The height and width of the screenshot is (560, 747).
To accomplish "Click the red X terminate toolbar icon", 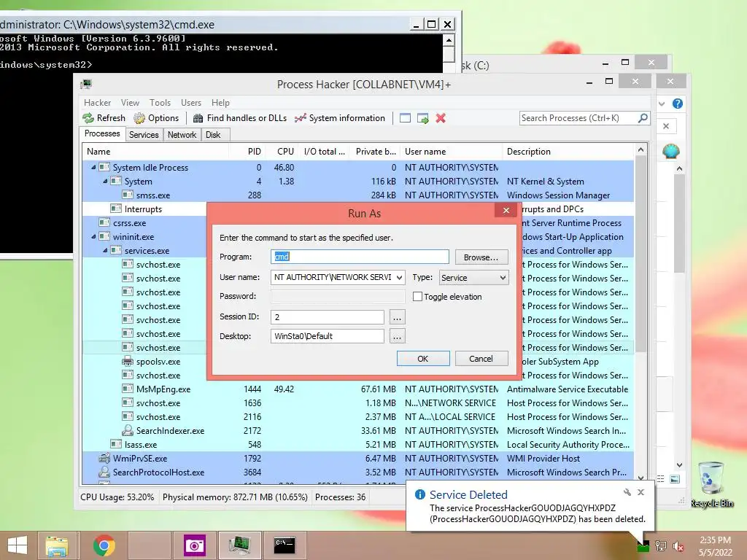I will [441, 118].
